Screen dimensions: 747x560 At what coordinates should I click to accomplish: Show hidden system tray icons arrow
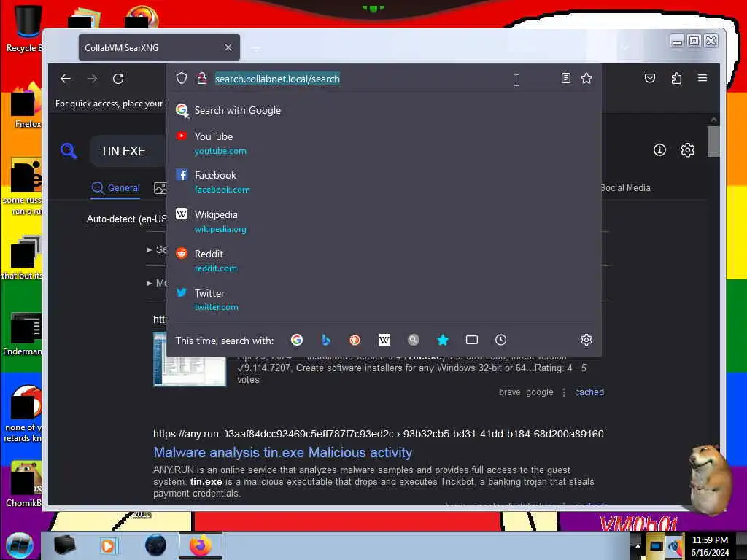click(x=638, y=545)
